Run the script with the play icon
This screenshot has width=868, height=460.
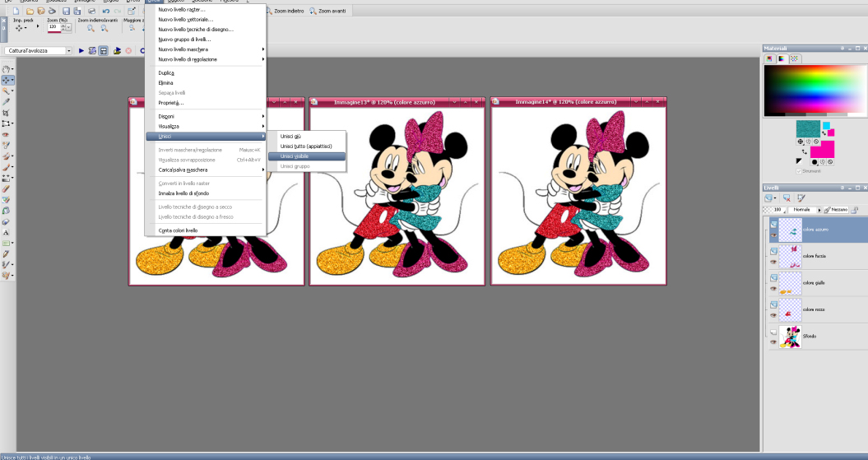point(81,50)
